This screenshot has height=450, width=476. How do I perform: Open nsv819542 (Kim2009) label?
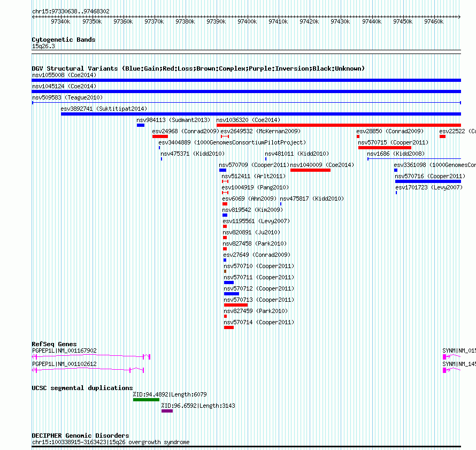pyautogui.click(x=252, y=210)
